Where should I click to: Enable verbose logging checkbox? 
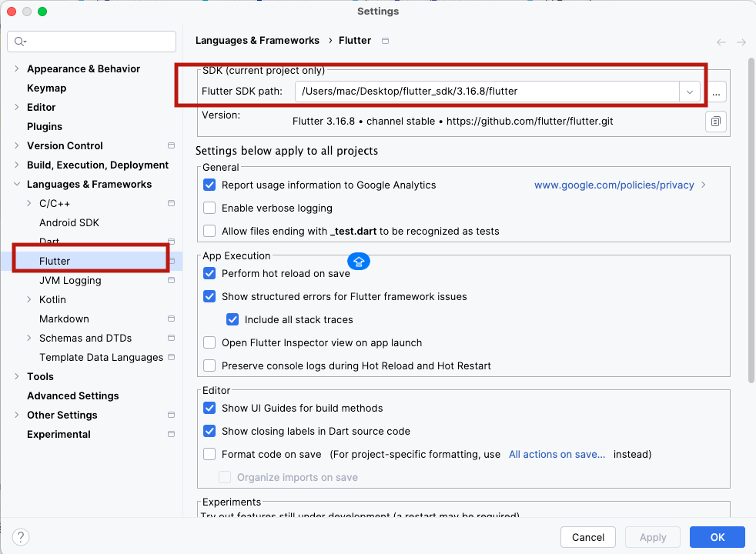pyautogui.click(x=209, y=208)
